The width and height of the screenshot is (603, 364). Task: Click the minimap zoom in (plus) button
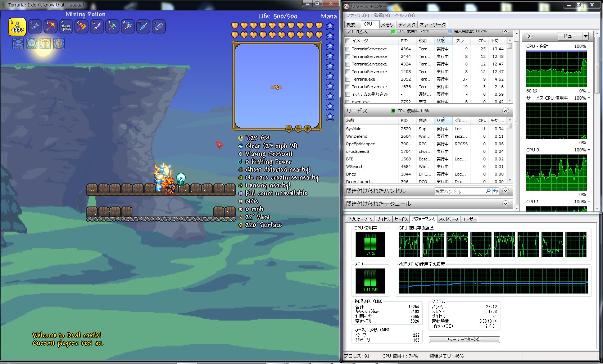point(308,129)
